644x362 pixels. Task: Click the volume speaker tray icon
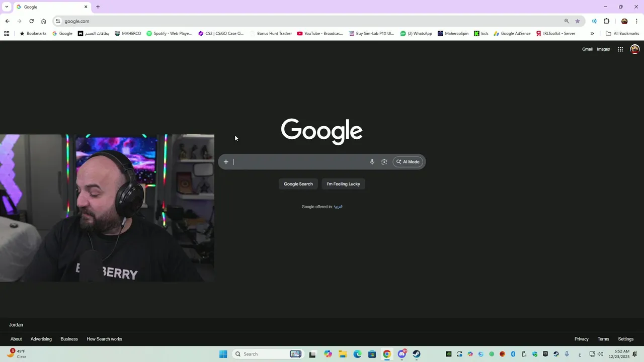(600, 354)
